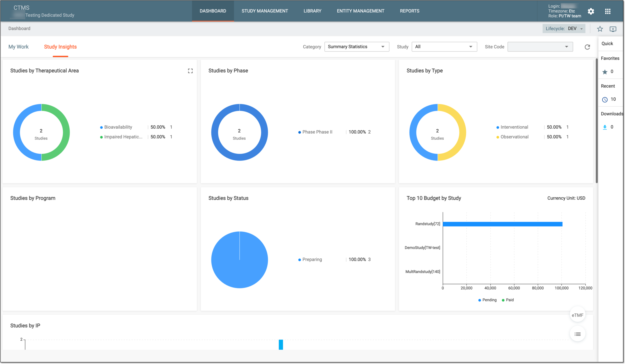Open the Site Code dropdown
The width and height of the screenshot is (625, 364).
coord(540,47)
